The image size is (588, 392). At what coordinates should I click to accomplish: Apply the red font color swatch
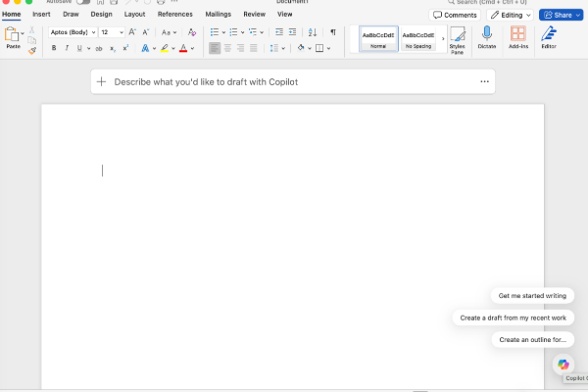pyautogui.click(x=183, y=48)
